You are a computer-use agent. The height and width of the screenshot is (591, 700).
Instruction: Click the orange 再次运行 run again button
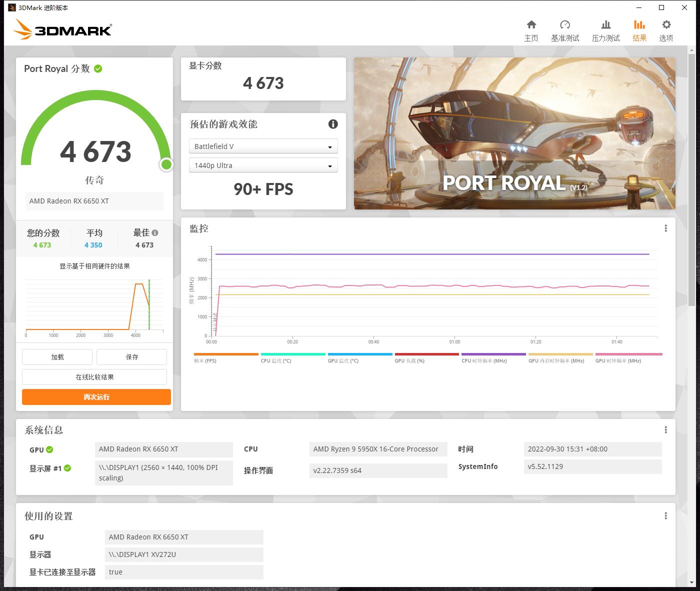[x=96, y=397]
